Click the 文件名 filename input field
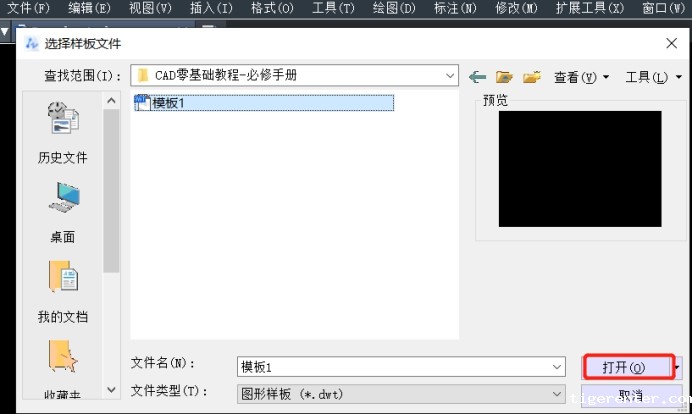 (395, 367)
